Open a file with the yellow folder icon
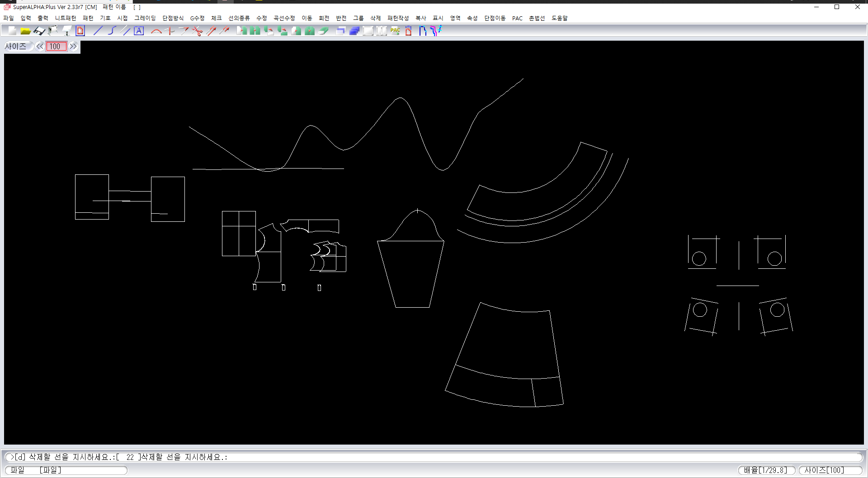Viewport: 868px width, 478px height. [x=25, y=31]
